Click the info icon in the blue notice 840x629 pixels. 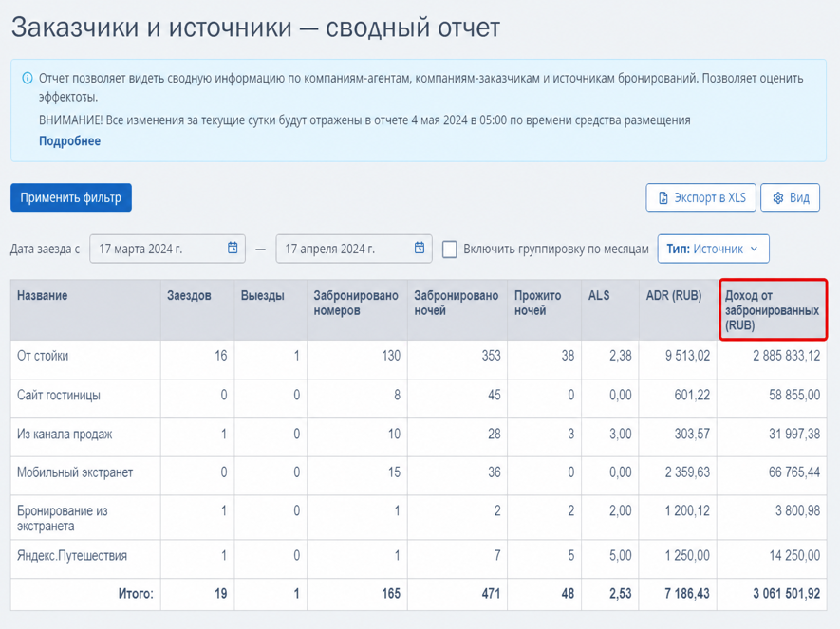click(x=27, y=78)
